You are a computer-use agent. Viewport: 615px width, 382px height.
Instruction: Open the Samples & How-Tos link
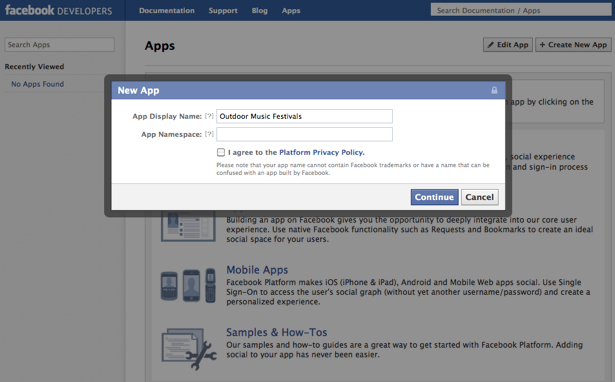(277, 332)
